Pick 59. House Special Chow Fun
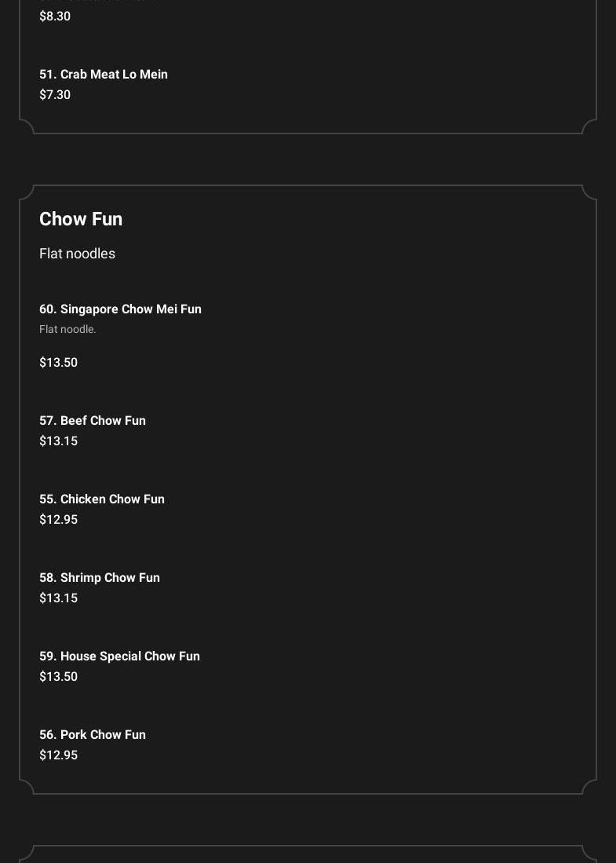 119,656
